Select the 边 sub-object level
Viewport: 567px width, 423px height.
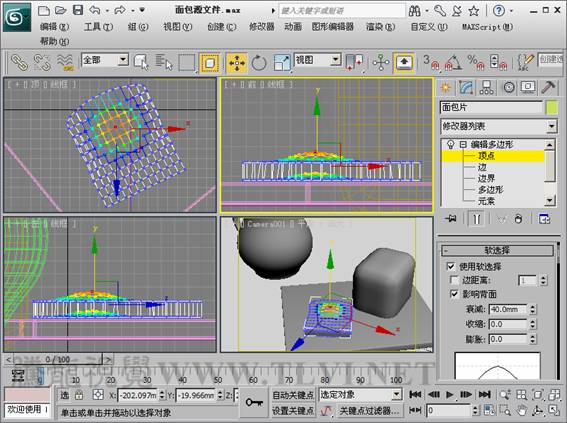(482, 167)
